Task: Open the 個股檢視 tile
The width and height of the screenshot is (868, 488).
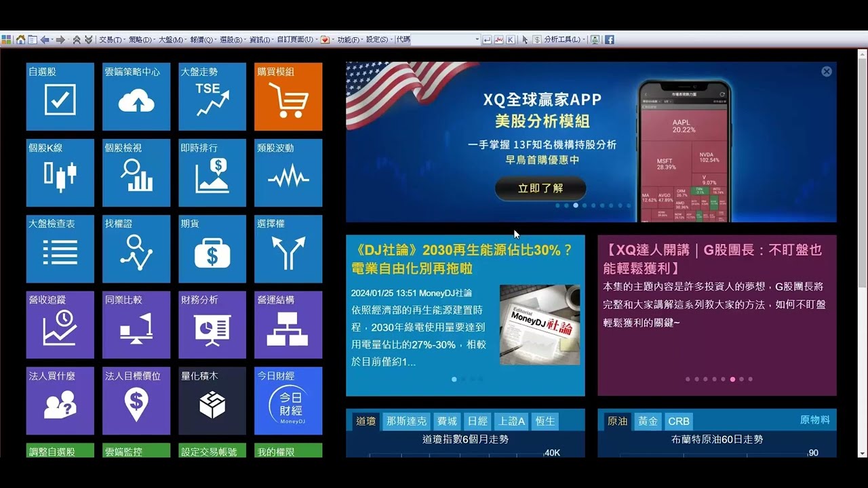Action: (x=136, y=173)
